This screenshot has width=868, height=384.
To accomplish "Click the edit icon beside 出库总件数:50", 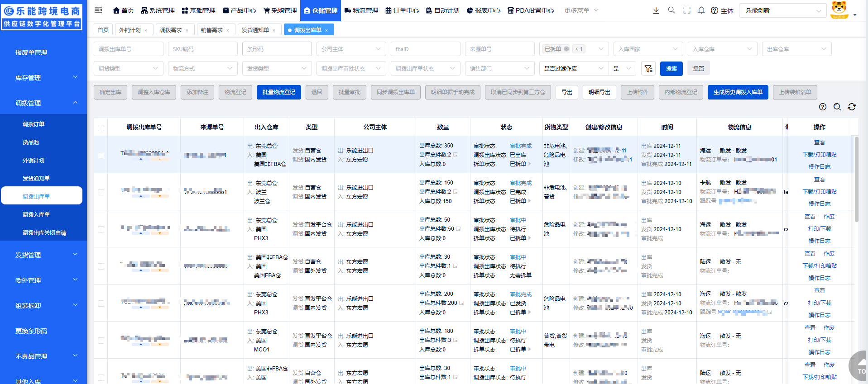I will (458, 229).
